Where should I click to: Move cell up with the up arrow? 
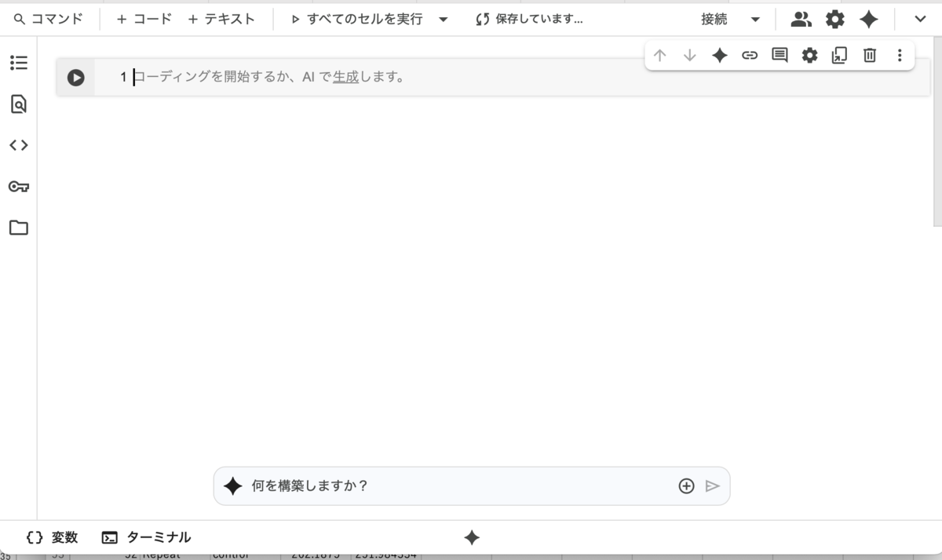coord(660,55)
